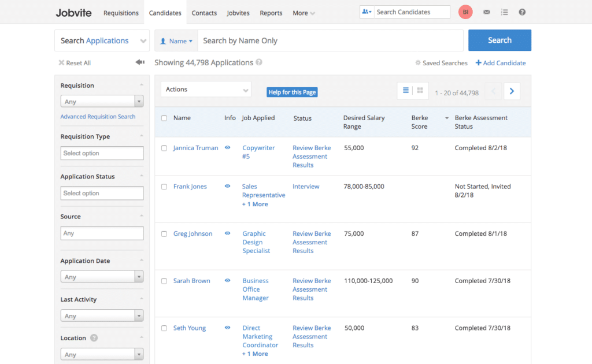Click Add Candidate link
Screen dimensions: 592x364
coord(501,63)
